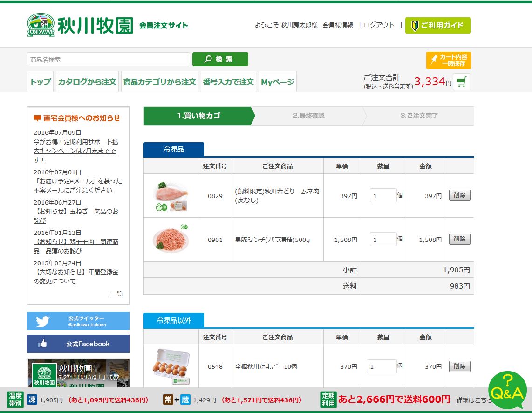Open the 商品カテゴリから注文 tab
The height and width of the screenshot is (413, 532).
pyautogui.click(x=159, y=82)
